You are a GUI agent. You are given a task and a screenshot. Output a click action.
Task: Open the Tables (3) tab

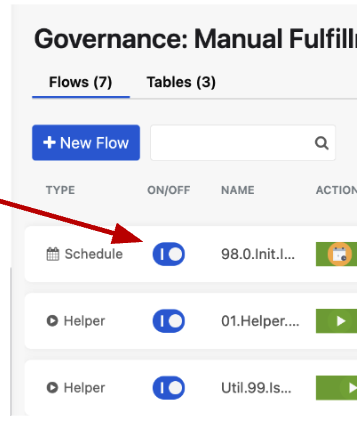181,82
